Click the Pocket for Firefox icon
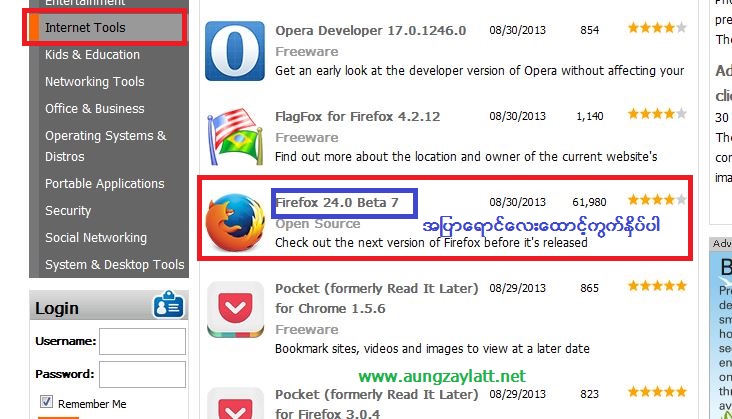The height and width of the screenshot is (419, 732). click(236, 403)
